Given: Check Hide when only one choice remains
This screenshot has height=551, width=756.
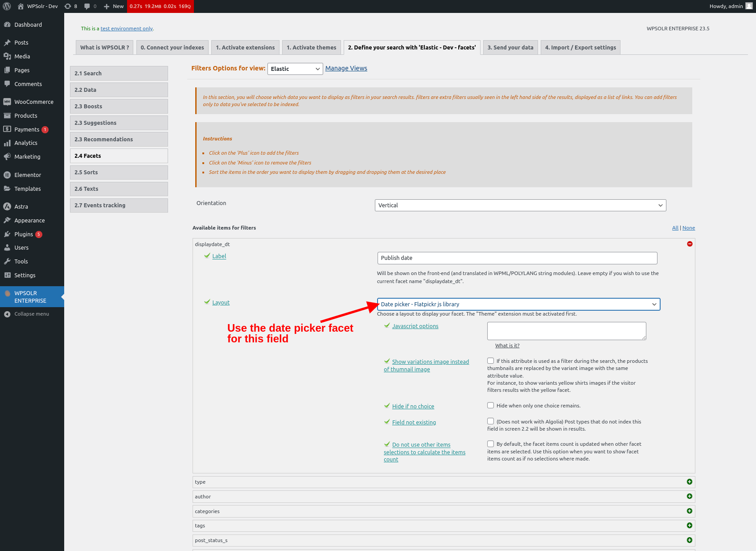Looking at the screenshot, I should coord(491,405).
